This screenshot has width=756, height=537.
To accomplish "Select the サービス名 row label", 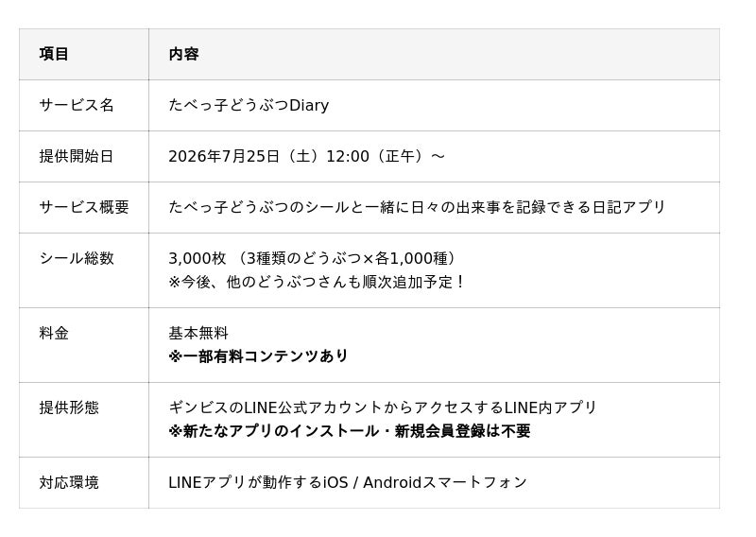I will (x=77, y=105).
